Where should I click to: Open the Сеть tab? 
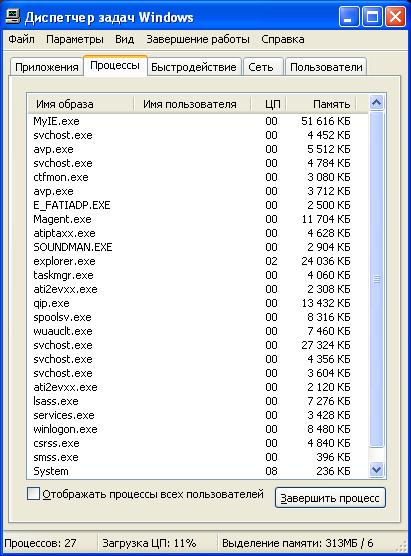coord(261,67)
